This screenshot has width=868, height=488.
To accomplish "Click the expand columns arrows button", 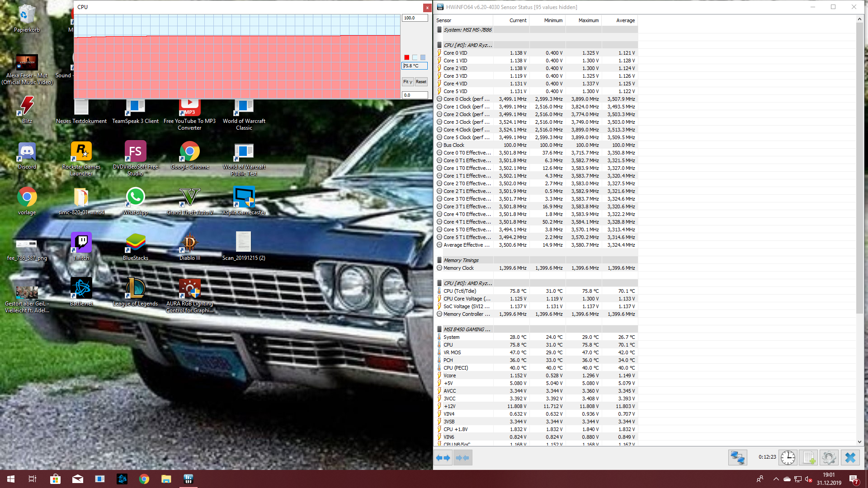I will pyautogui.click(x=443, y=458).
